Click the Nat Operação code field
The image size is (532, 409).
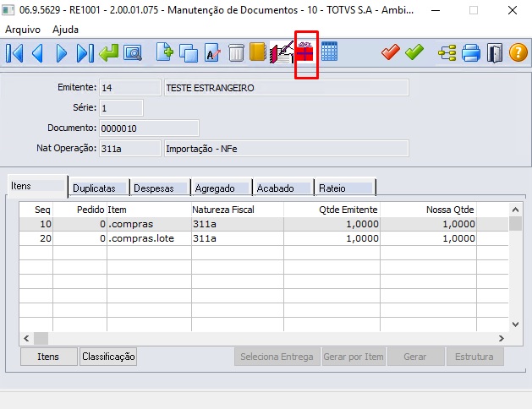pos(130,149)
